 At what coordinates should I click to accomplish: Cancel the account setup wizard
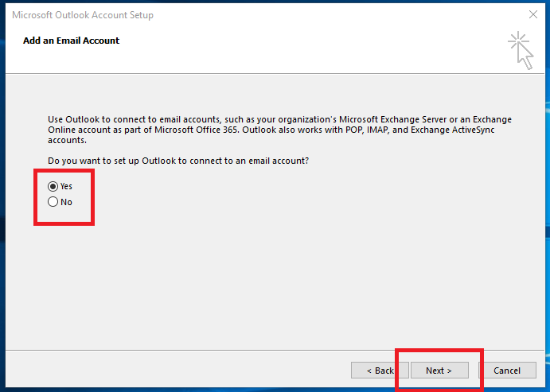507,371
